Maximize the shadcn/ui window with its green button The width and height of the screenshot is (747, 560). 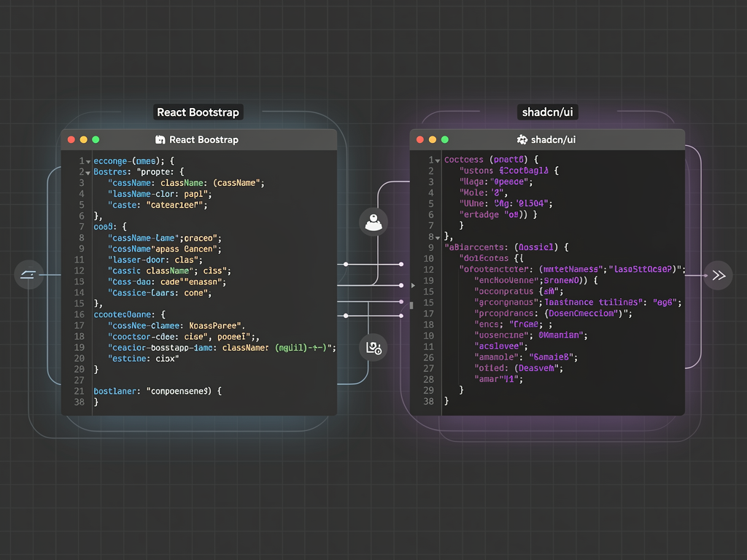[445, 139]
